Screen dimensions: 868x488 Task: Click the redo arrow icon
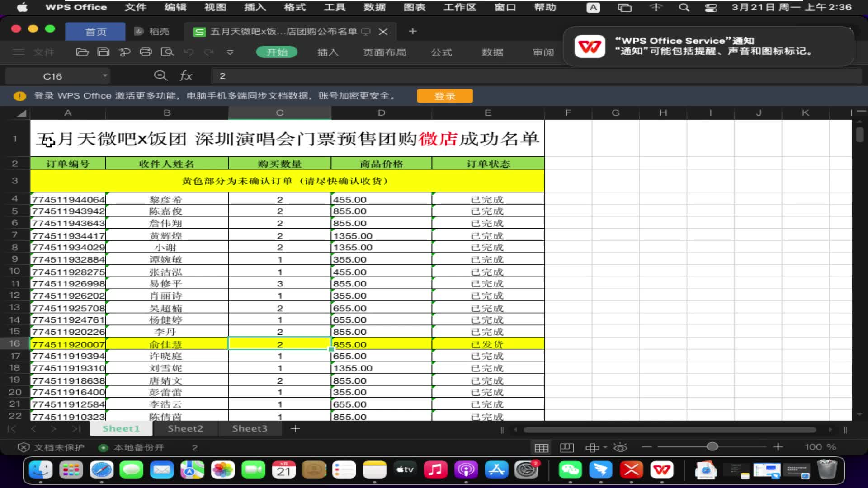pyautogui.click(x=209, y=52)
